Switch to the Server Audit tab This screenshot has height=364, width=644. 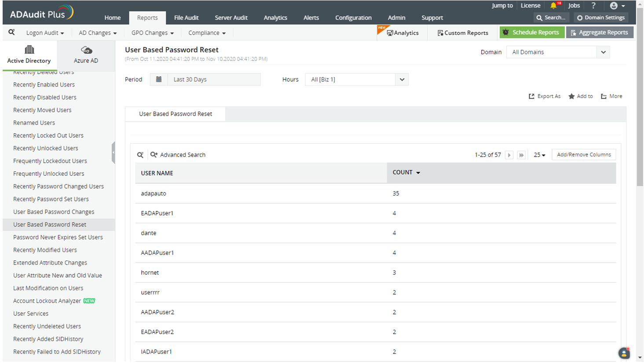point(231,18)
